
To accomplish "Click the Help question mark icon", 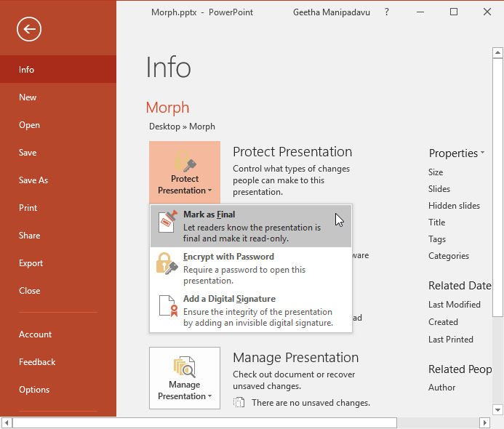I will [x=386, y=12].
